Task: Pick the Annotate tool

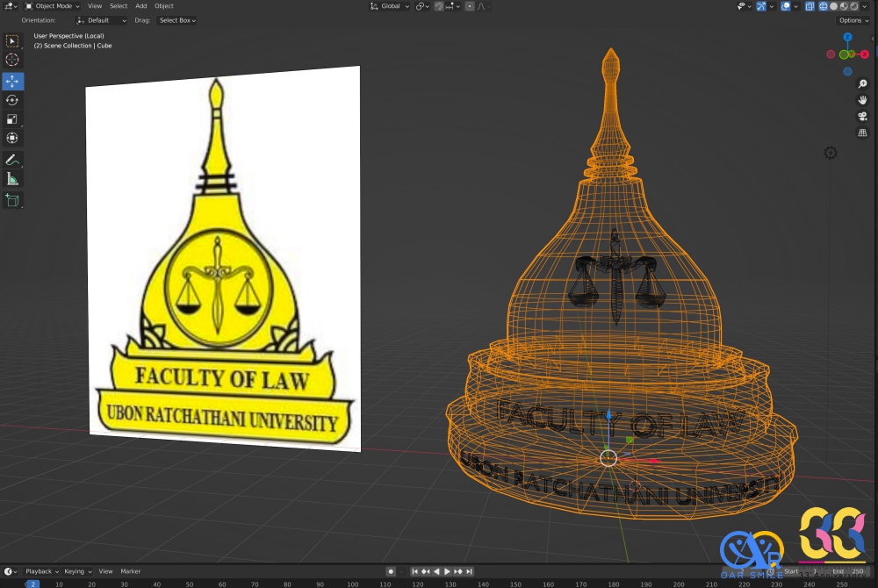Action: pyautogui.click(x=12, y=160)
